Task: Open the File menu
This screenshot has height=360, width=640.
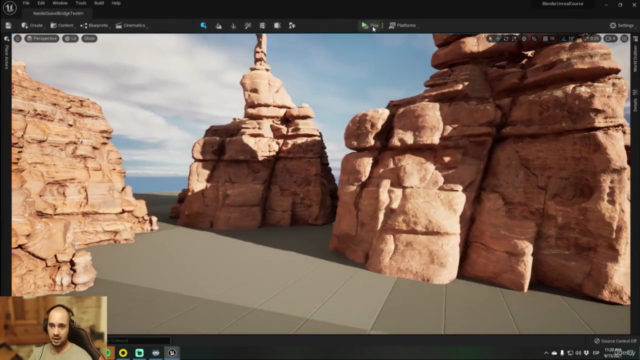Action: [26, 3]
